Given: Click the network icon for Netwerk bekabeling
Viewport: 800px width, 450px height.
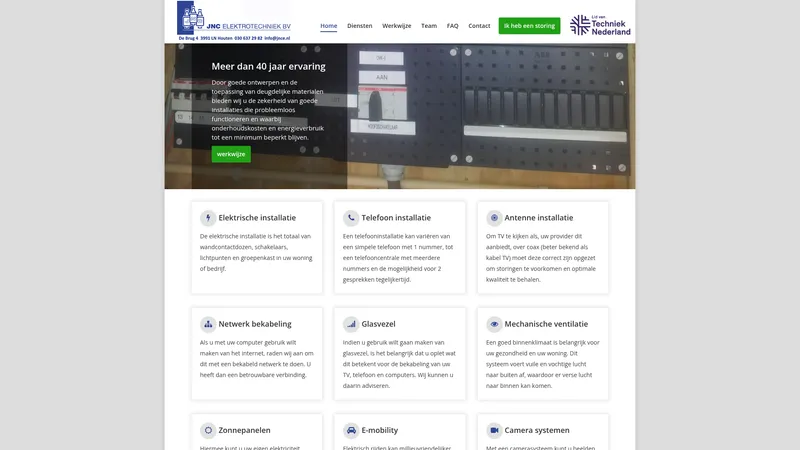Looking at the screenshot, I should tap(208, 324).
